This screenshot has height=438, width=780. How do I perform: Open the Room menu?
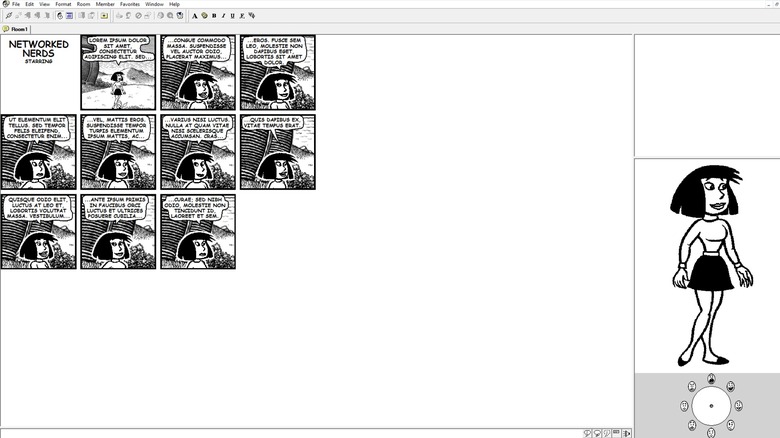[x=84, y=4]
